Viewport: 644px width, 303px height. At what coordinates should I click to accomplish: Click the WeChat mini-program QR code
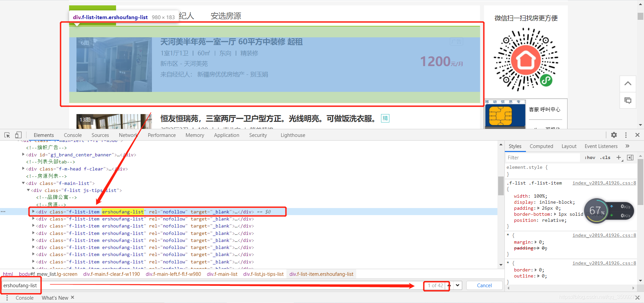coord(526,60)
